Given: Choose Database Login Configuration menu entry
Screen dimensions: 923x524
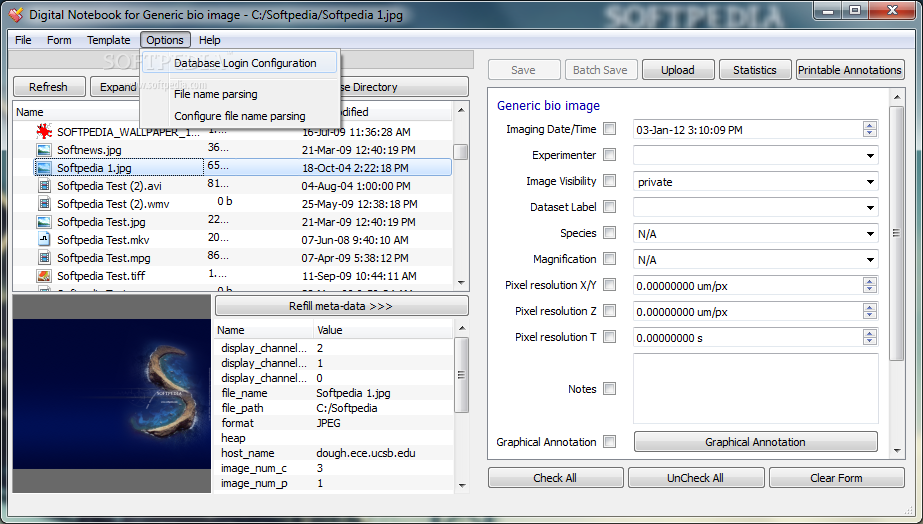Looking at the screenshot, I should [245, 63].
